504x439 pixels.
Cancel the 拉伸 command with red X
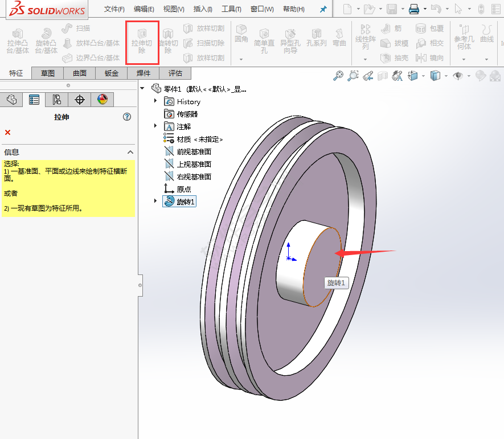coord(8,133)
